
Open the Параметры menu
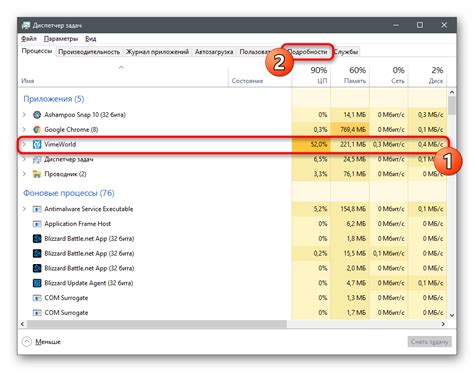61,39
